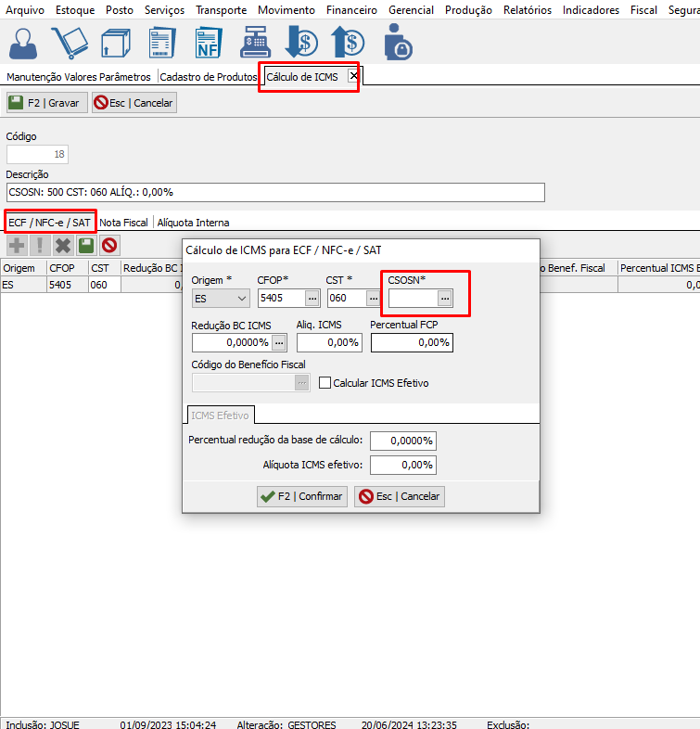The height and width of the screenshot is (729, 700).
Task: Open the CFOP lookup ellipsis button
Action: tap(312, 299)
